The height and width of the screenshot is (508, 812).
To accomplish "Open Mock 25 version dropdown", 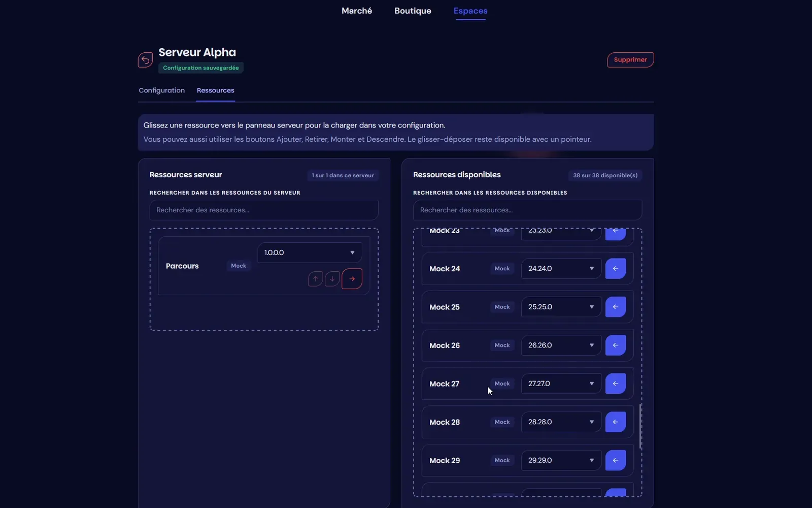I will (x=561, y=307).
